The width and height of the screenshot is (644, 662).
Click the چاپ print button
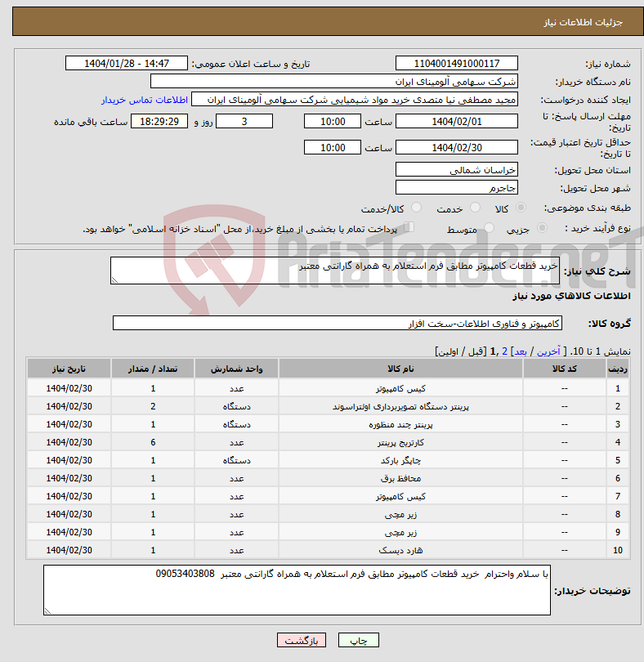coord(359,640)
